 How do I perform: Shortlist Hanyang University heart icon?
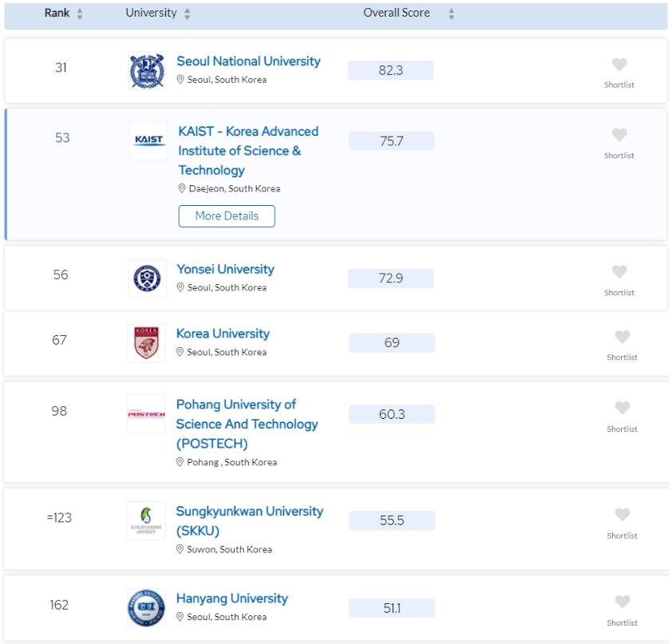623,602
